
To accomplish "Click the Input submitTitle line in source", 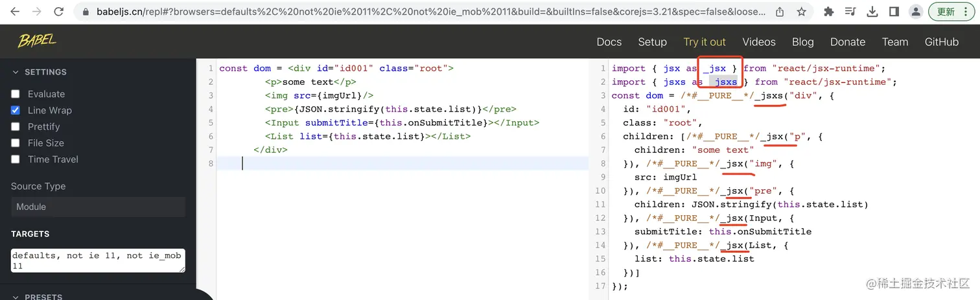I will click(x=402, y=122).
